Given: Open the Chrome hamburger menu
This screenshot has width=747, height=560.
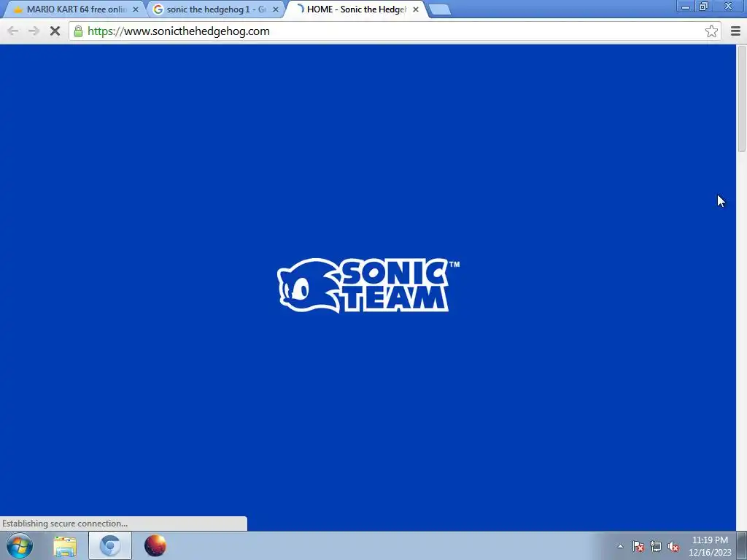Looking at the screenshot, I should (x=735, y=31).
